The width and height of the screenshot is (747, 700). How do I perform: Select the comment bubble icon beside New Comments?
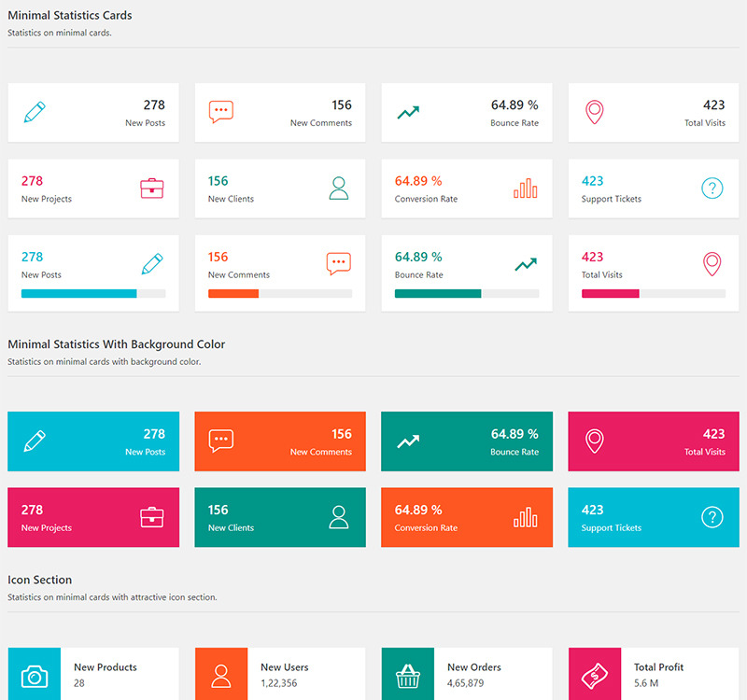[221, 111]
